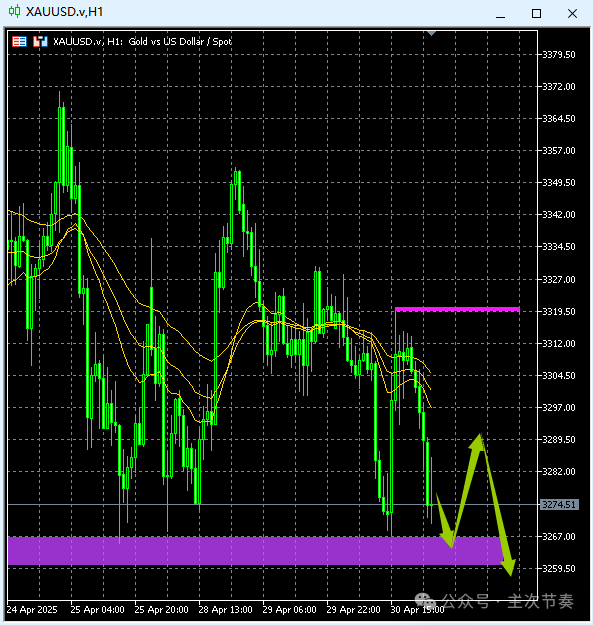Viewport: 593px width, 625px height.
Task: Close the XAUUSD.v chart window
Action: pos(572,14)
